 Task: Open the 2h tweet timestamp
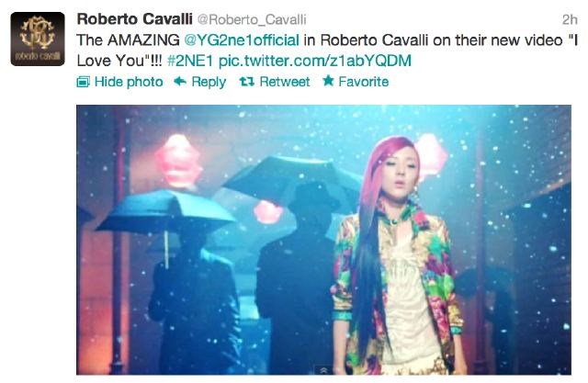coord(570,19)
